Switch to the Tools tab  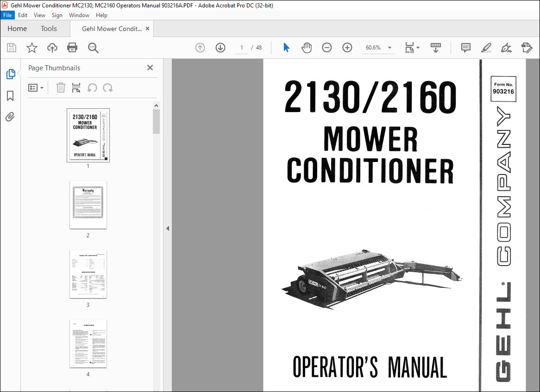click(49, 29)
